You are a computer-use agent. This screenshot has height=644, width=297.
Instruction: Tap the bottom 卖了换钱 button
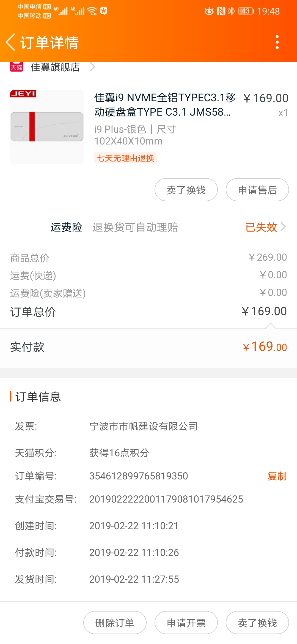[x=257, y=623]
